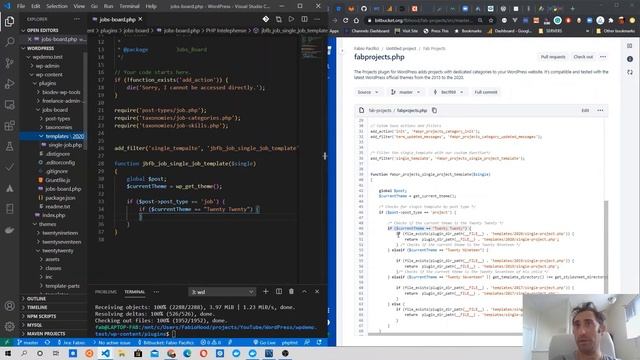Screen dimensions: 640x360
Task: Open the Testing flask view
Action: [9, 146]
